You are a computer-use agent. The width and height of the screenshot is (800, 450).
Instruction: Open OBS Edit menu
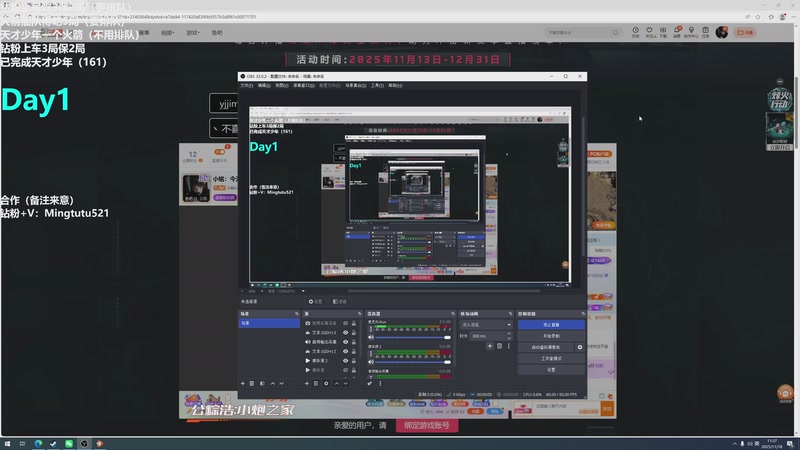click(264, 86)
